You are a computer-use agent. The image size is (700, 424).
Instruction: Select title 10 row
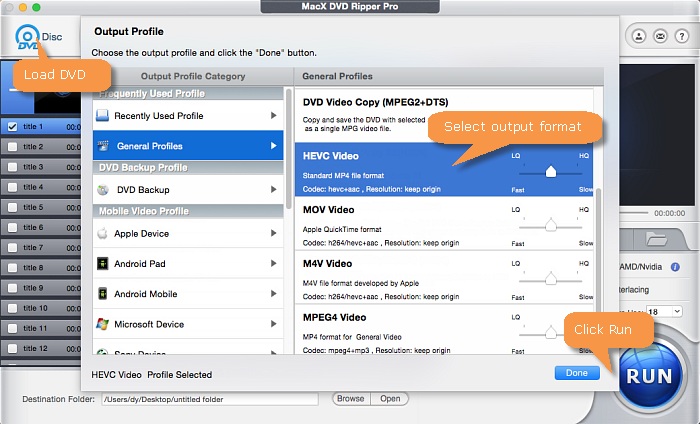[41, 308]
